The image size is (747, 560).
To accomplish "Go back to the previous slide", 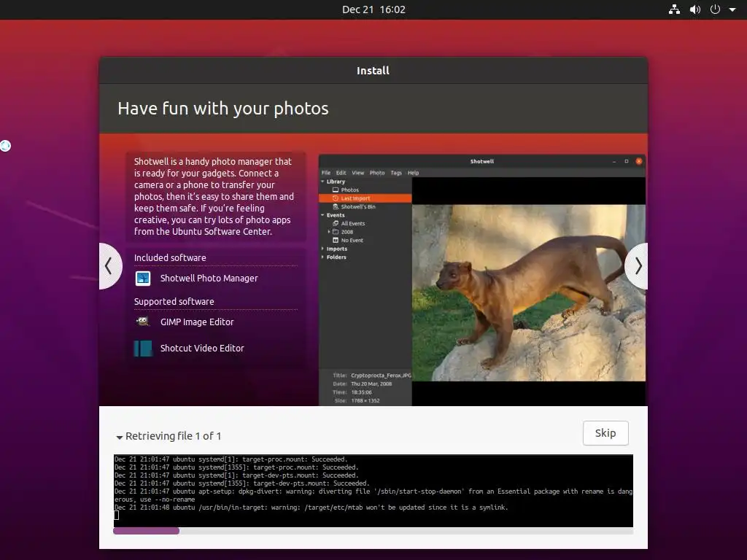I will click(x=109, y=265).
